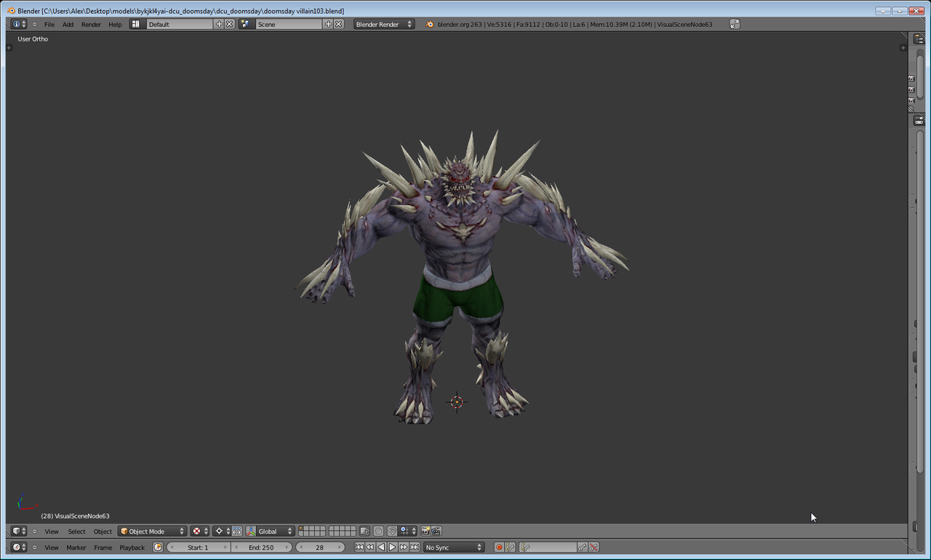Browse scenes icon
Viewport: 931px width, 560px height.
[x=245, y=24]
